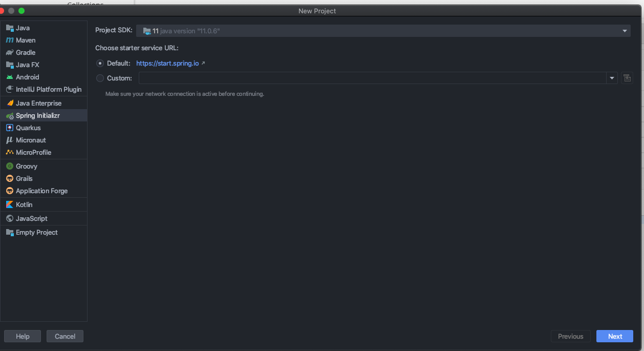
Task: Click the Quarkus logo icon
Action: [x=10, y=128]
